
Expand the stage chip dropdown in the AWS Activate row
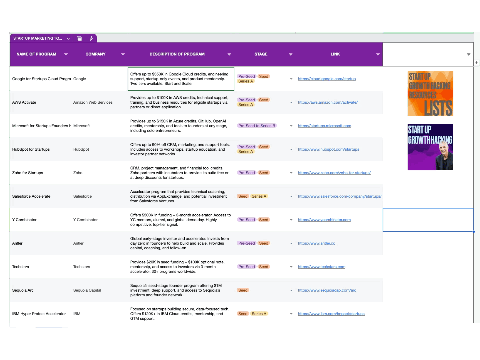click(x=291, y=102)
